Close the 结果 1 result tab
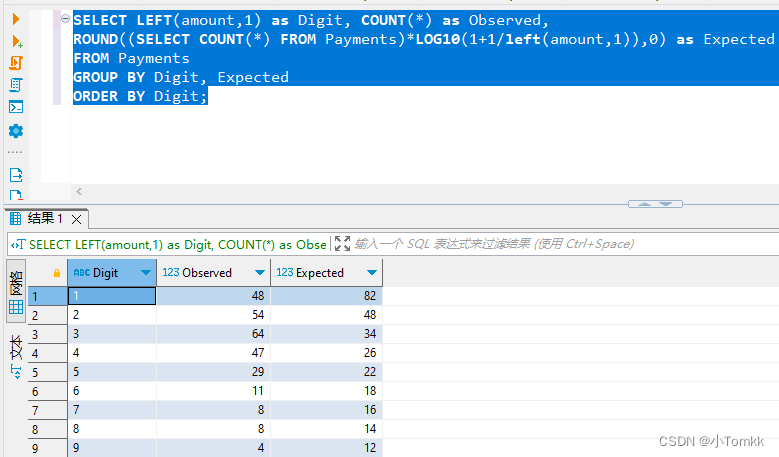This screenshot has width=779, height=457. pyautogui.click(x=76, y=219)
